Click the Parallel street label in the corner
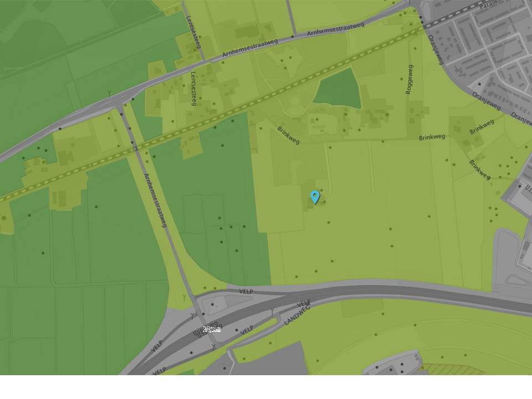This screenshot has width=532, height=399. pyautogui.click(x=490, y=4)
